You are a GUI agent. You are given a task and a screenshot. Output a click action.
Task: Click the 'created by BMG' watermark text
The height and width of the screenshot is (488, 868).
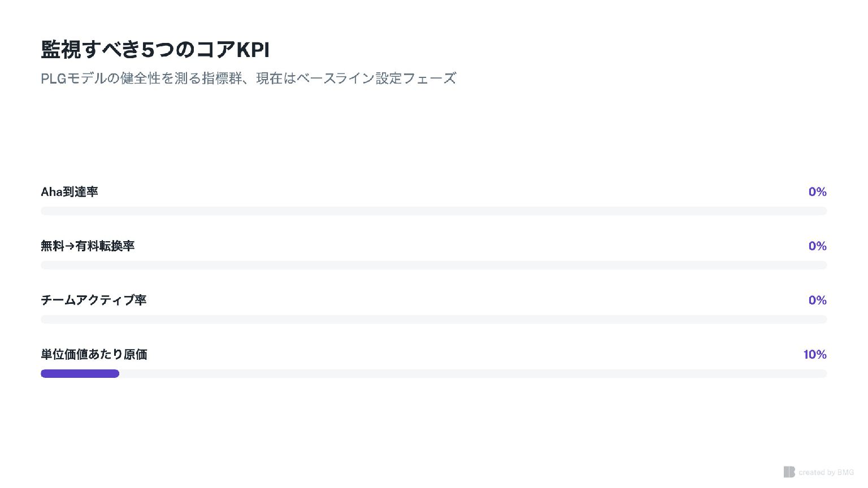click(x=826, y=472)
